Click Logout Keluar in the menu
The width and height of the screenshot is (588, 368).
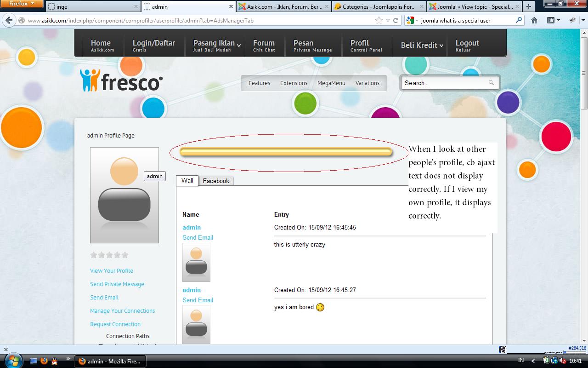click(467, 45)
